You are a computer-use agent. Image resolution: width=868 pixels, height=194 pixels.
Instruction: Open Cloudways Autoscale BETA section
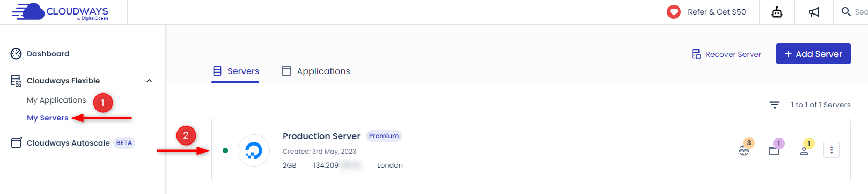pyautogui.click(x=72, y=143)
